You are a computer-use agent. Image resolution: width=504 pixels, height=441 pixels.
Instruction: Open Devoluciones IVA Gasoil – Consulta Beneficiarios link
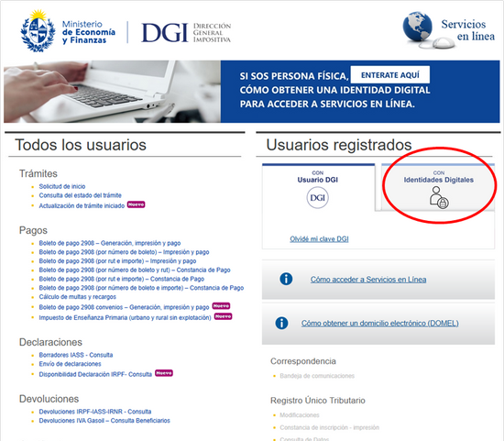click(104, 421)
